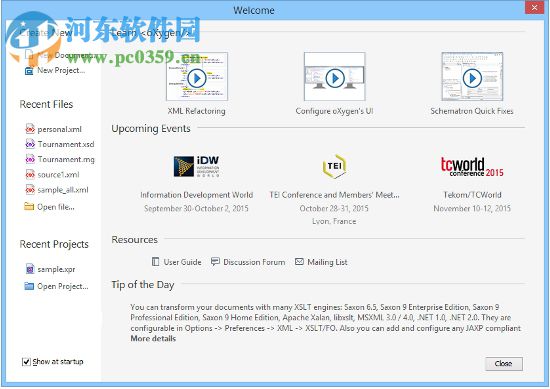Image resolution: width=550 pixels, height=389 pixels.
Task: Open the Discussion Forum resource
Action: (254, 262)
